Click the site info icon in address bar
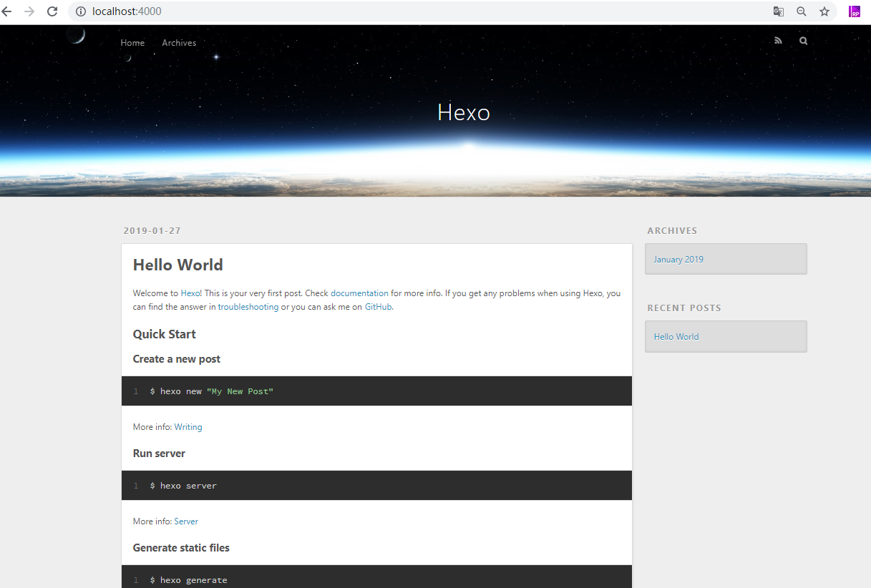 [81, 11]
